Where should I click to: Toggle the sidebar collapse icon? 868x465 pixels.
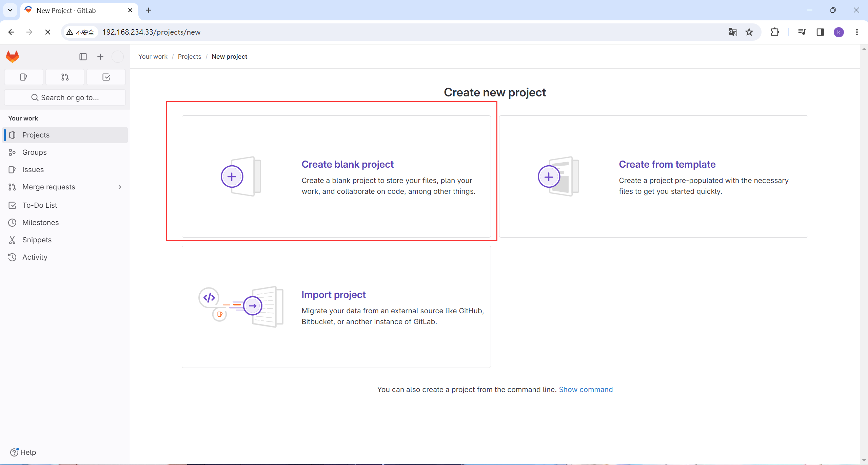[83, 57]
